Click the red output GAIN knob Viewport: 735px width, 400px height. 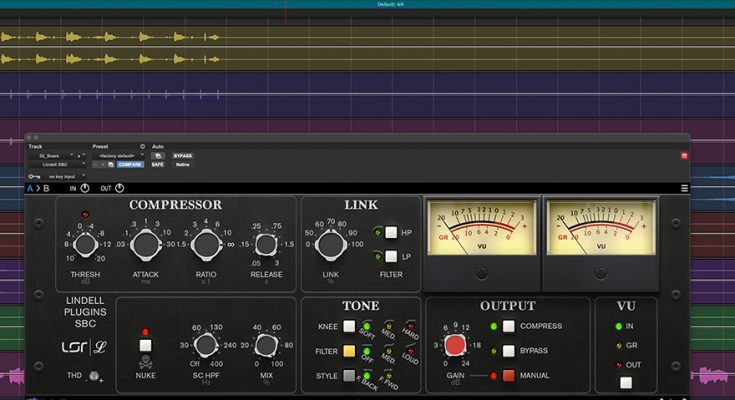click(x=455, y=346)
